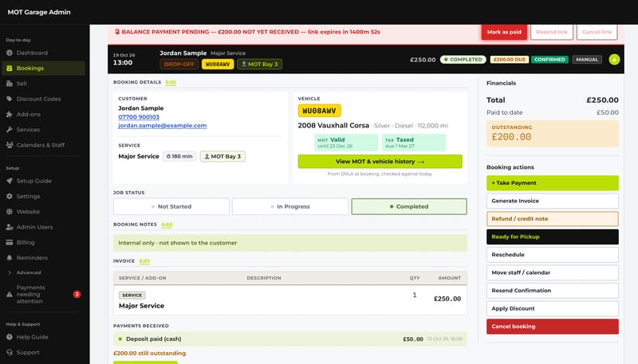
Task: Click the Settings gear icon
Action: (x=10, y=196)
